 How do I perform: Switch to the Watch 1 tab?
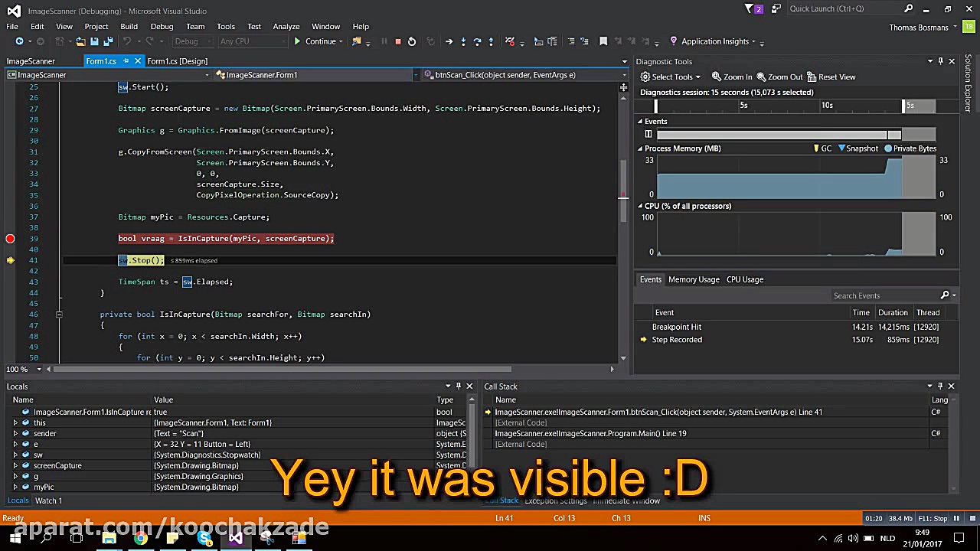pyautogui.click(x=48, y=500)
